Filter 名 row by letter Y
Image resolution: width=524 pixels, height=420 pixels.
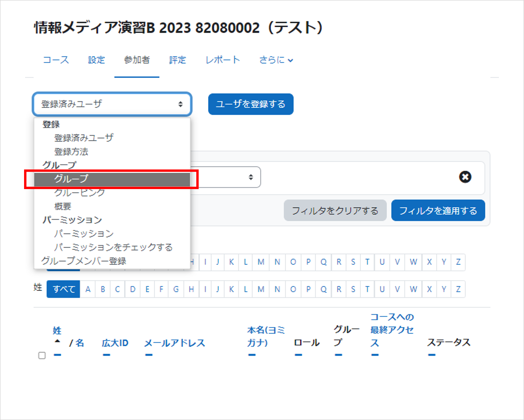coord(444,262)
